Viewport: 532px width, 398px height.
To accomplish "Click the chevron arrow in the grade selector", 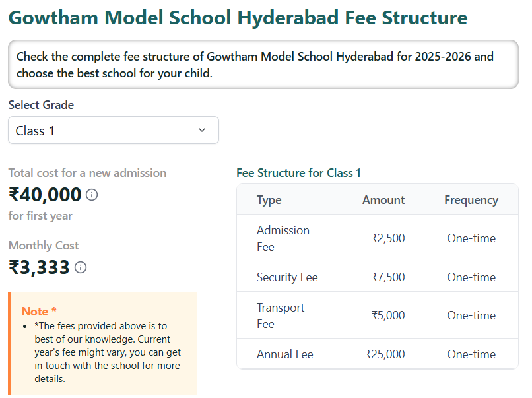I will coord(202,131).
